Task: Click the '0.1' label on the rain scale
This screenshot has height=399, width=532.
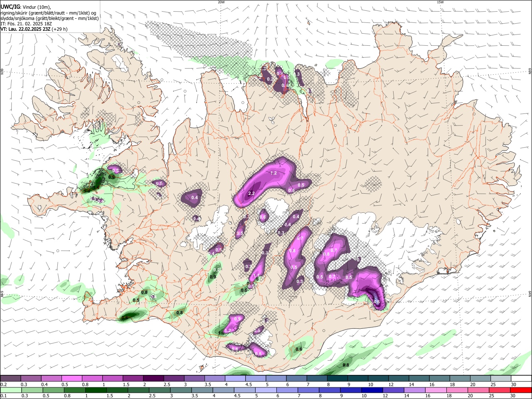Action: click(x=3, y=396)
